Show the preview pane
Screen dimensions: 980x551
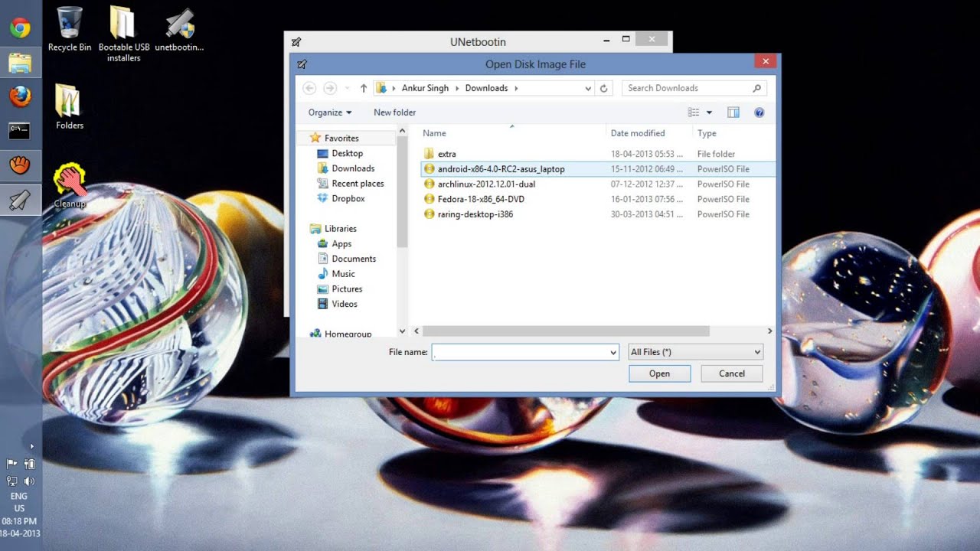(x=733, y=112)
